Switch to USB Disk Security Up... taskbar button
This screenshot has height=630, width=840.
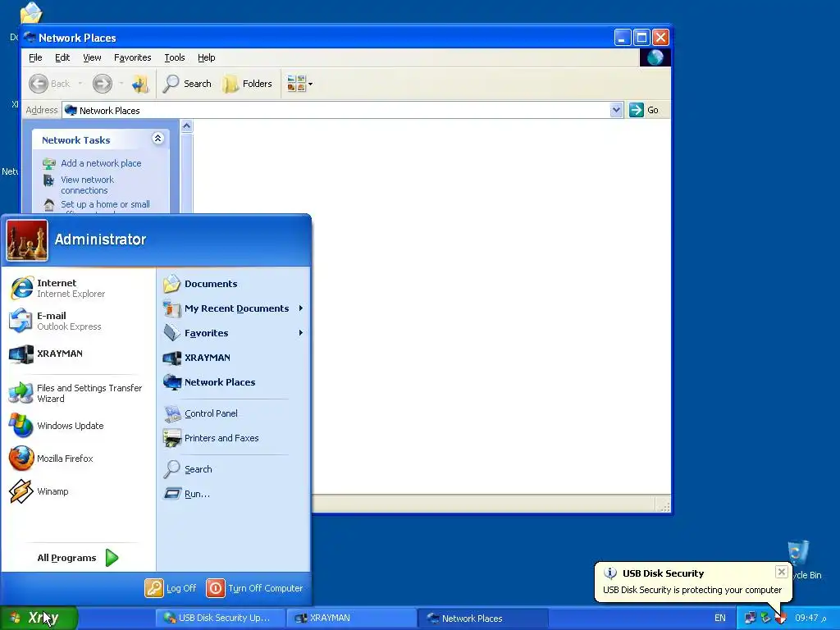click(x=218, y=618)
